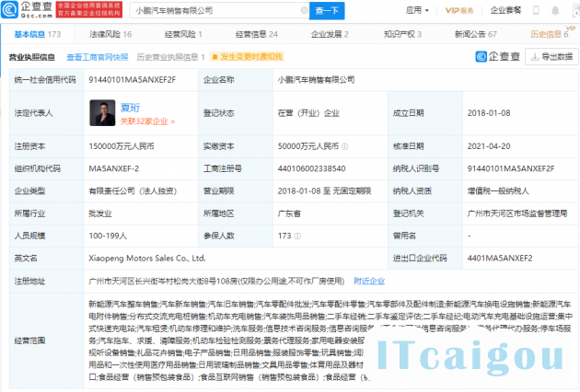
Task: Select taxpayer qualification 增值税一般纳税人
Action: tap(498, 191)
